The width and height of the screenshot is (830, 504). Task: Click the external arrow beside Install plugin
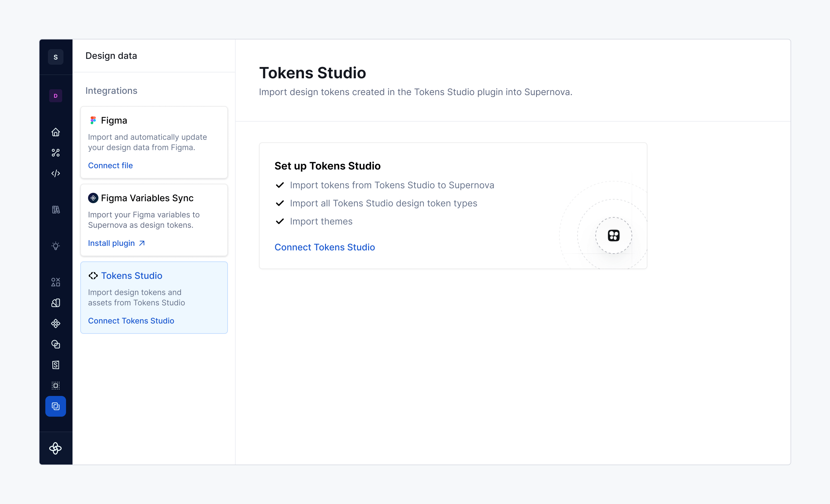coord(142,243)
